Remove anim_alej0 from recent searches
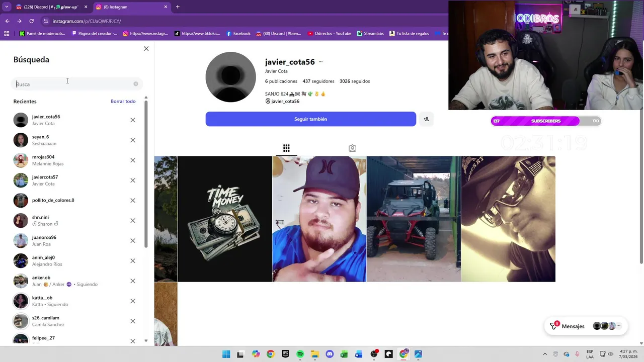Image resolution: width=644 pixels, height=362 pixels. click(133, 261)
